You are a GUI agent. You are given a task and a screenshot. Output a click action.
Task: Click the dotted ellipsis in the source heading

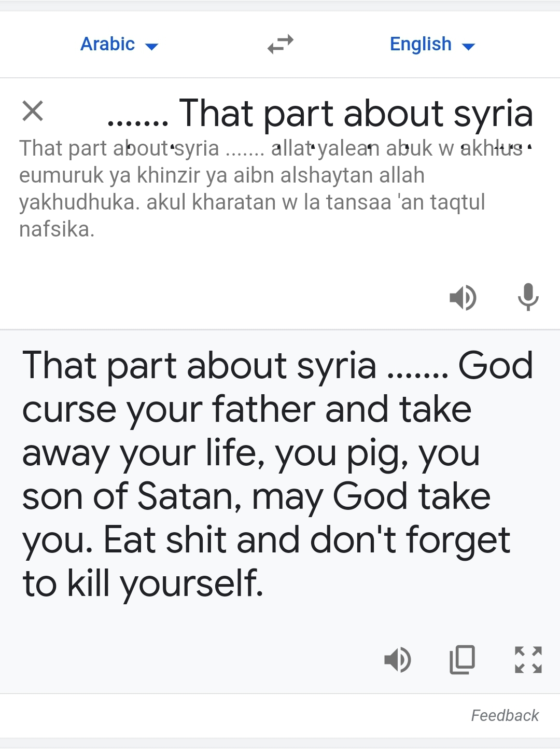tap(138, 122)
